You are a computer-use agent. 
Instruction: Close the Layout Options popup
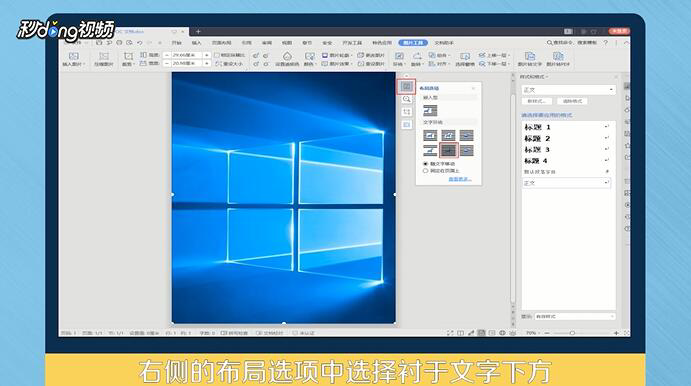(474, 88)
